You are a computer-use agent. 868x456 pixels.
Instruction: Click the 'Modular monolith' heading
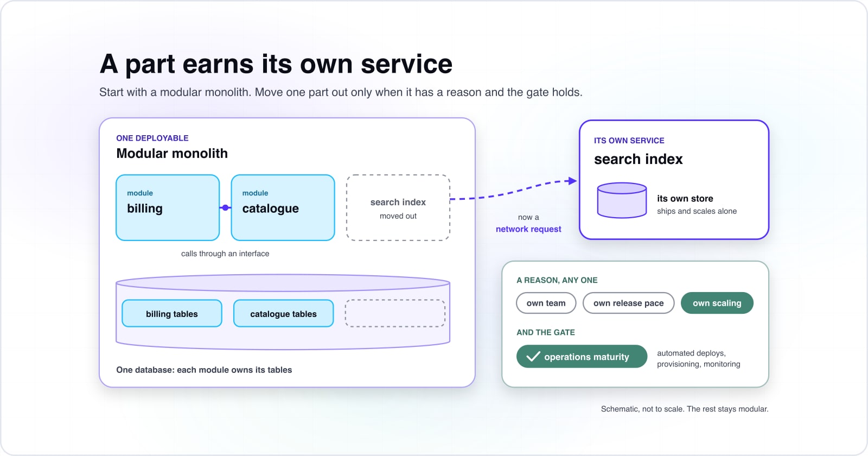click(x=172, y=154)
